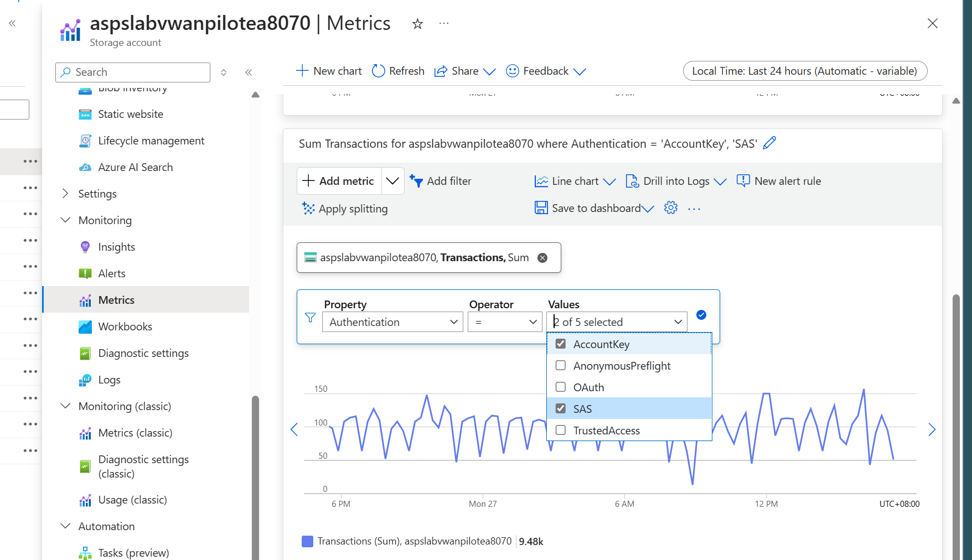This screenshot has height=560, width=972.
Task: Select the Metrics menu item
Action: tap(146, 299)
